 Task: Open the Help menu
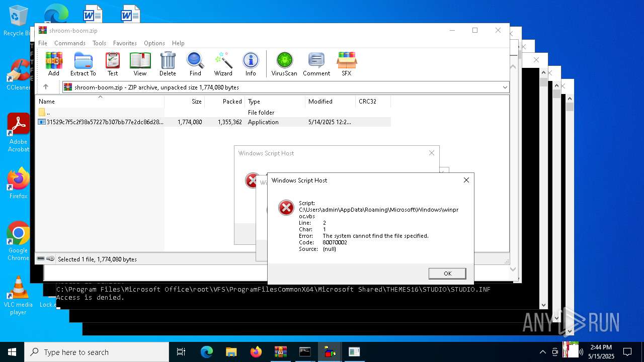coord(178,43)
